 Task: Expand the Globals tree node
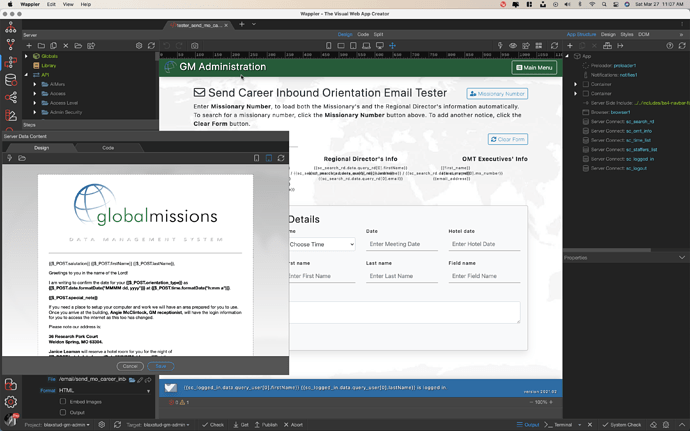[x=26, y=56]
